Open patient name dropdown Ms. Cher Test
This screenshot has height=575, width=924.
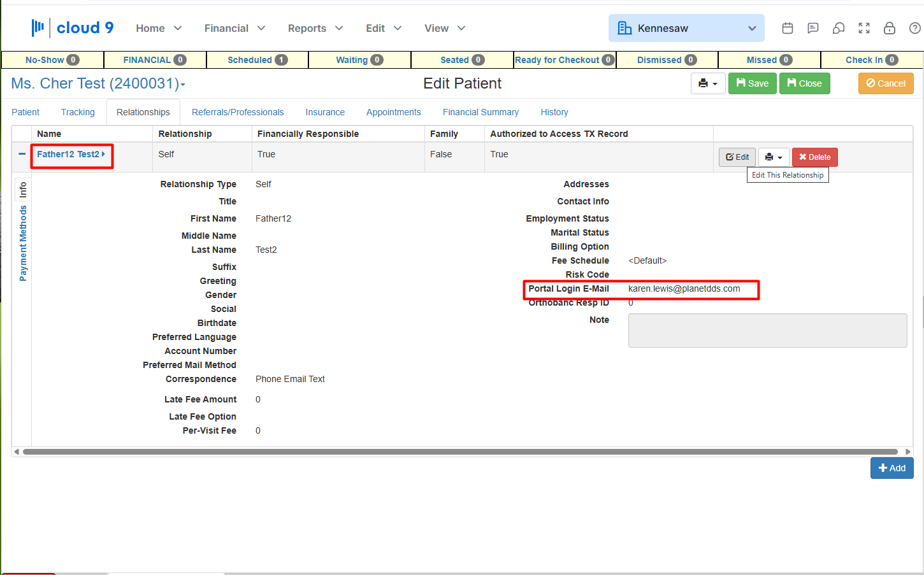click(98, 83)
